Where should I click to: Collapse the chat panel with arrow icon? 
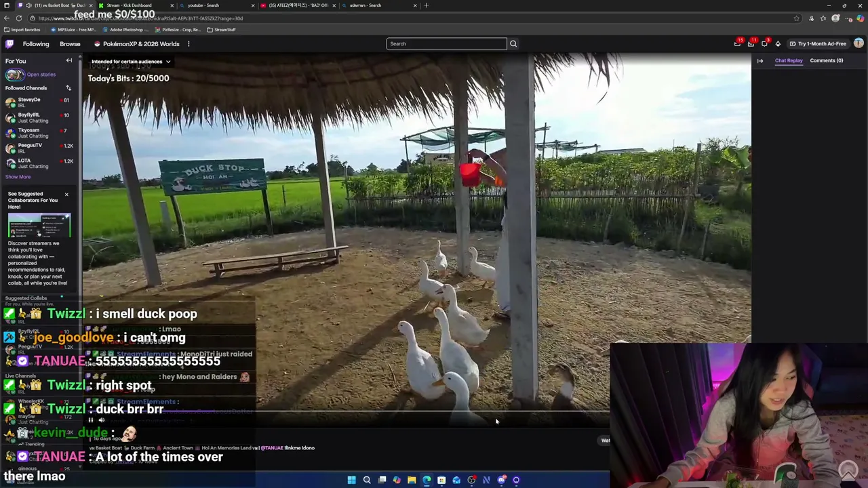click(x=760, y=61)
